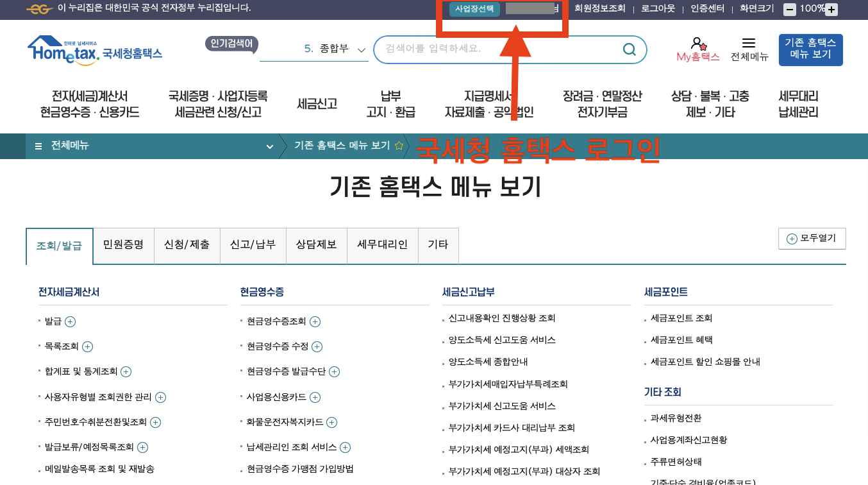Open 국세증명·사업자등록 menu
Viewport: 868px width, 485px height.
218,104
